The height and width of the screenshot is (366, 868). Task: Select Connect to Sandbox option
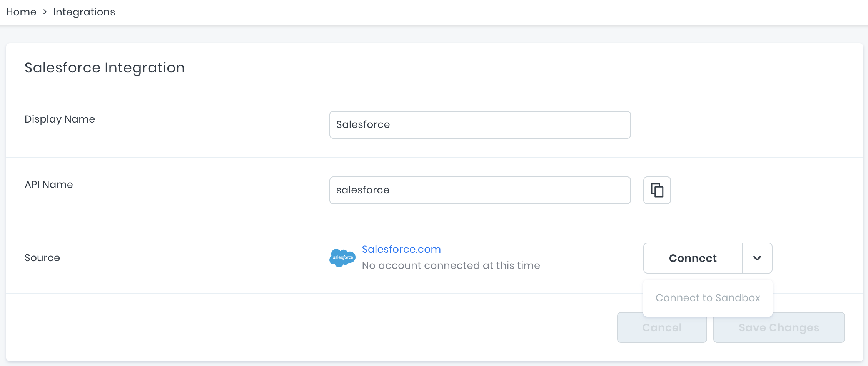708,298
